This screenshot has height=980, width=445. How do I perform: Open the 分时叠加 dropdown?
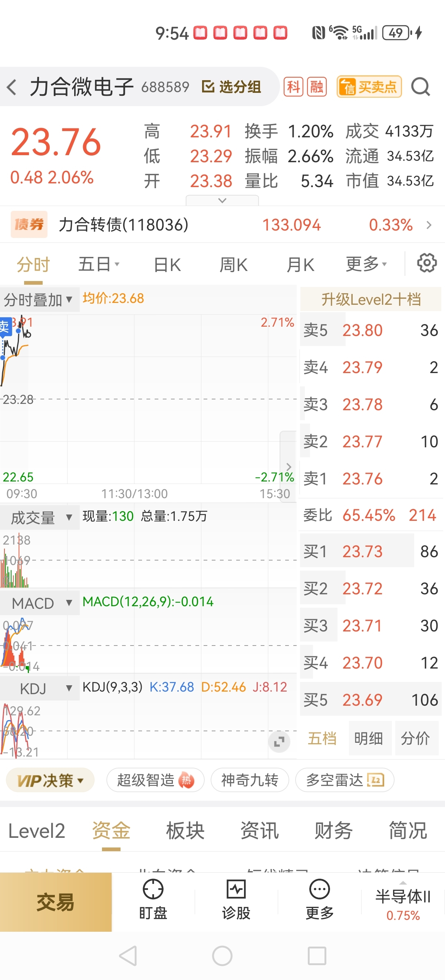[40, 300]
